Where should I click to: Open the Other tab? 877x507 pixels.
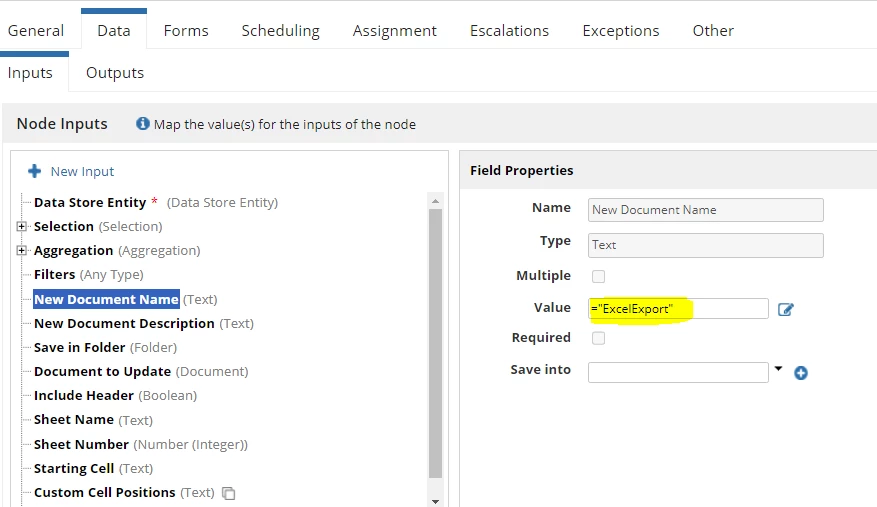click(713, 31)
